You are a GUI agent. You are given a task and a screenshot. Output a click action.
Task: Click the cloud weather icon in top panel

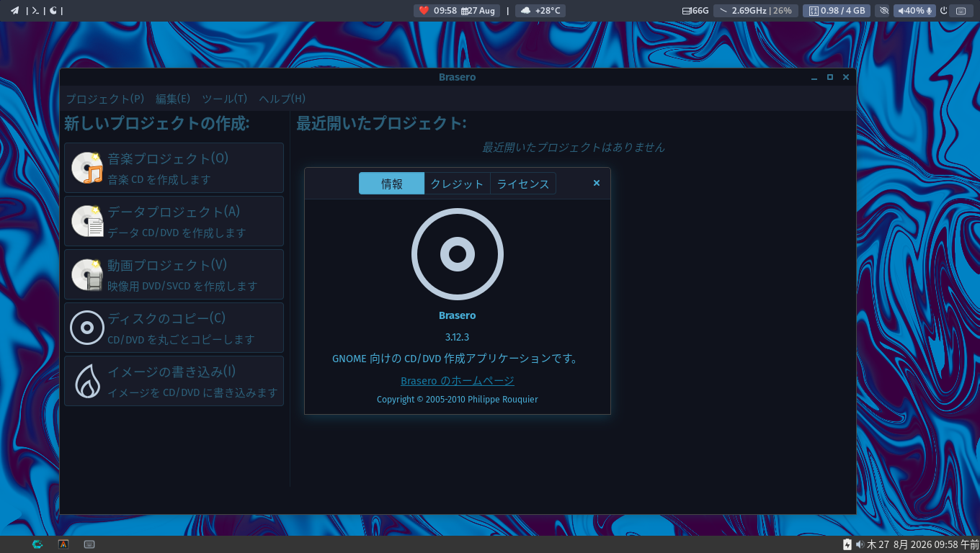coord(525,11)
